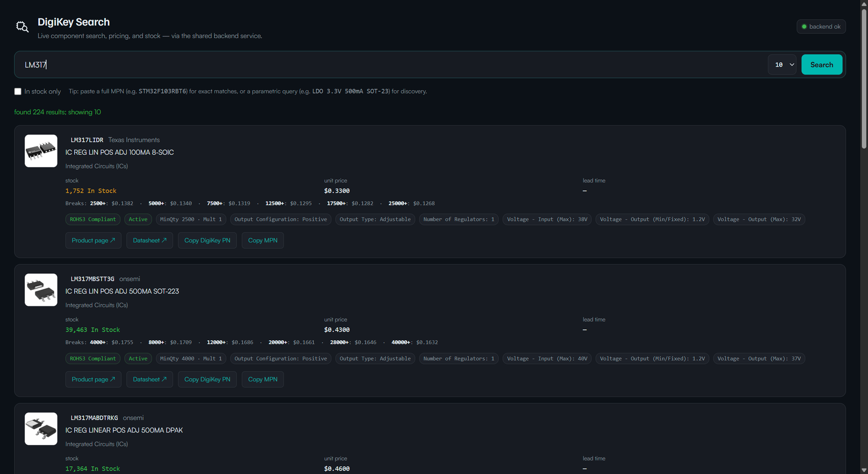The width and height of the screenshot is (868, 474).
Task: Click the scrollbar down arrow
Action: pyautogui.click(x=864, y=470)
